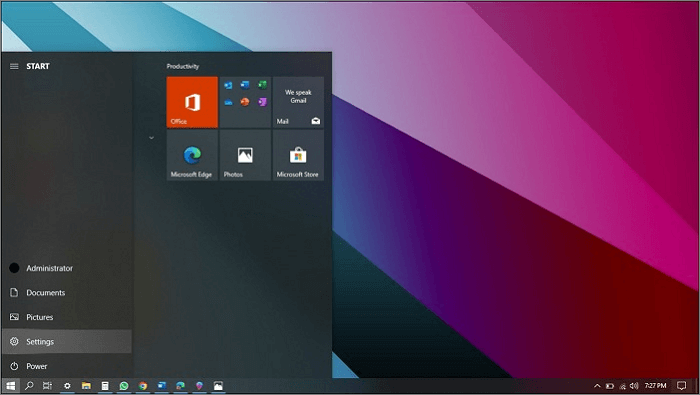The image size is (700, 395).
Task: Launch Outlook from the small Office tiles
Action: pos(228,85)
